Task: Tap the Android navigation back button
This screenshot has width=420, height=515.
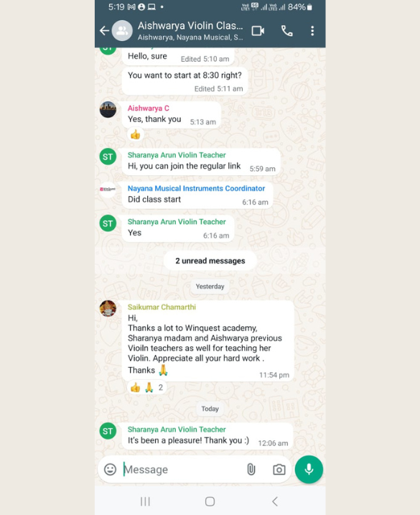Action: [x=275, y=501]
